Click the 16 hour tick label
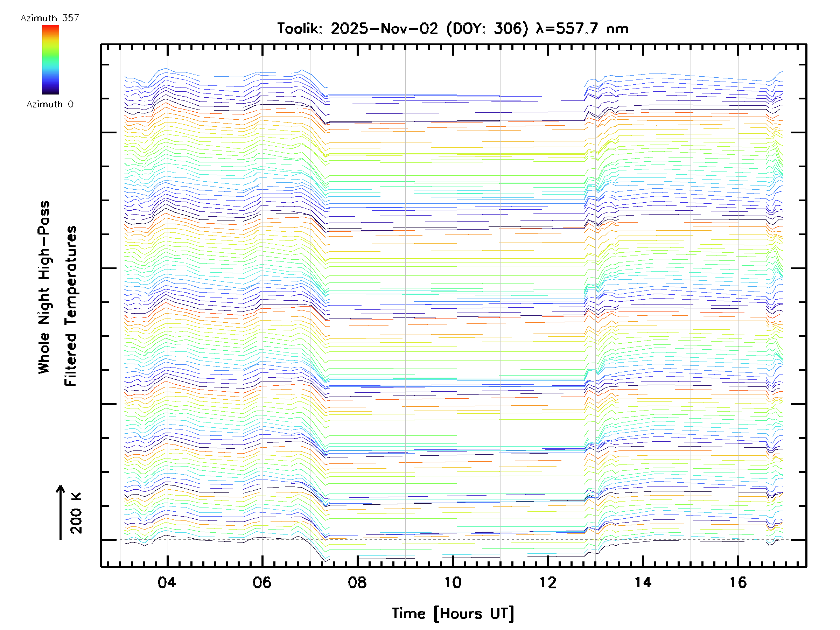 [x=738, y=582]
